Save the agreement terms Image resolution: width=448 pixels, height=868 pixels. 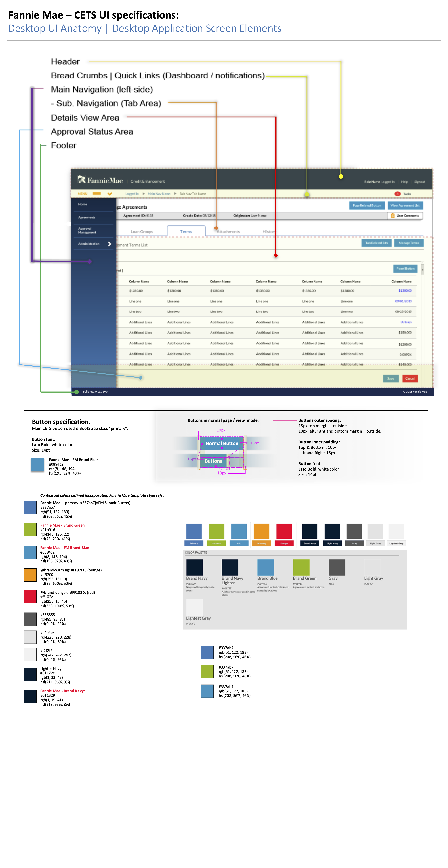click(391, 378)
